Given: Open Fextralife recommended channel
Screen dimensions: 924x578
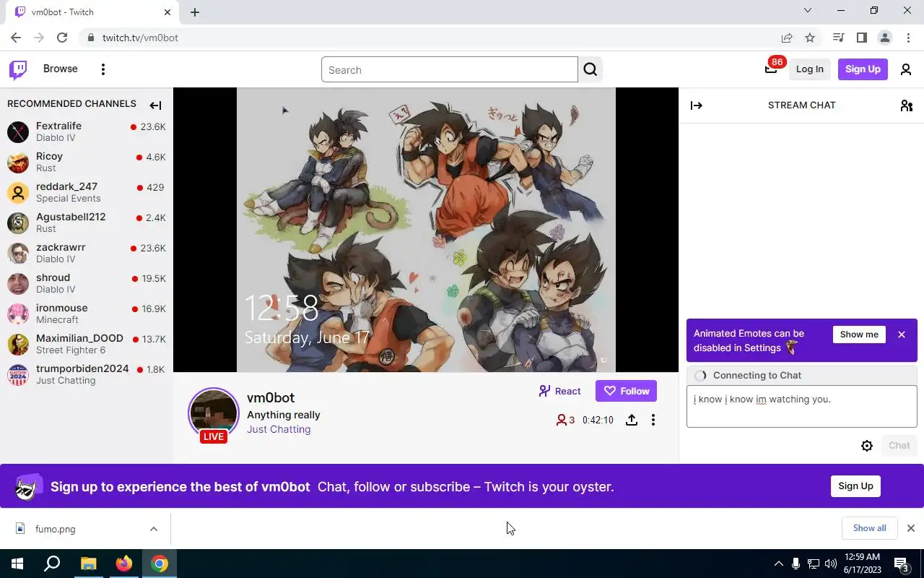Looking at the screenshot, I should (87, 131).
